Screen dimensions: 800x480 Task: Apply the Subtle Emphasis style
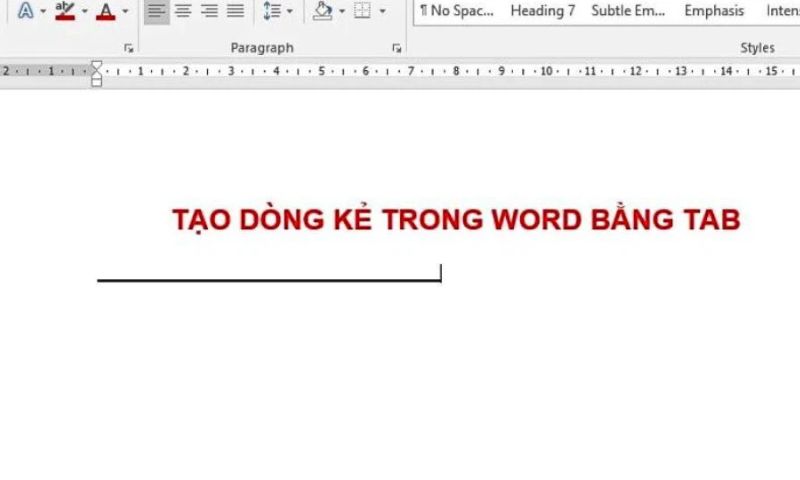628,11
